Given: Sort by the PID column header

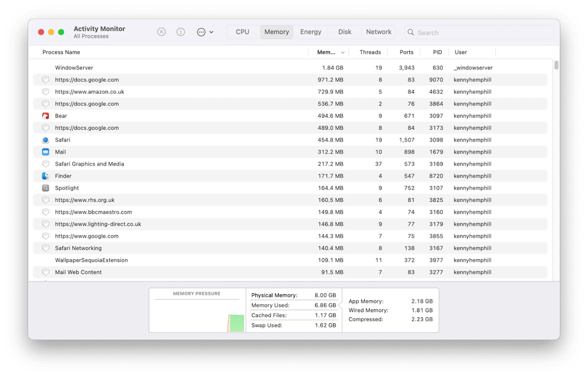Looking at the screenshot, I should coord(437,52).
